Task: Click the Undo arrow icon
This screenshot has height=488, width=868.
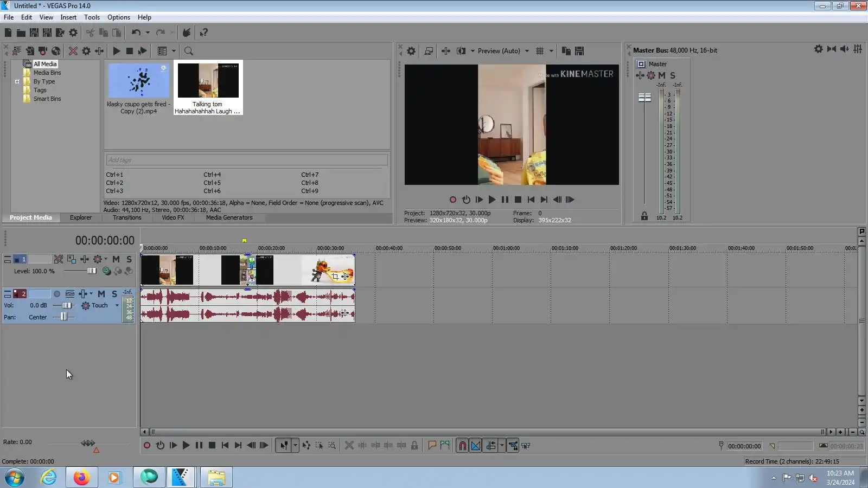Action: 136,33
